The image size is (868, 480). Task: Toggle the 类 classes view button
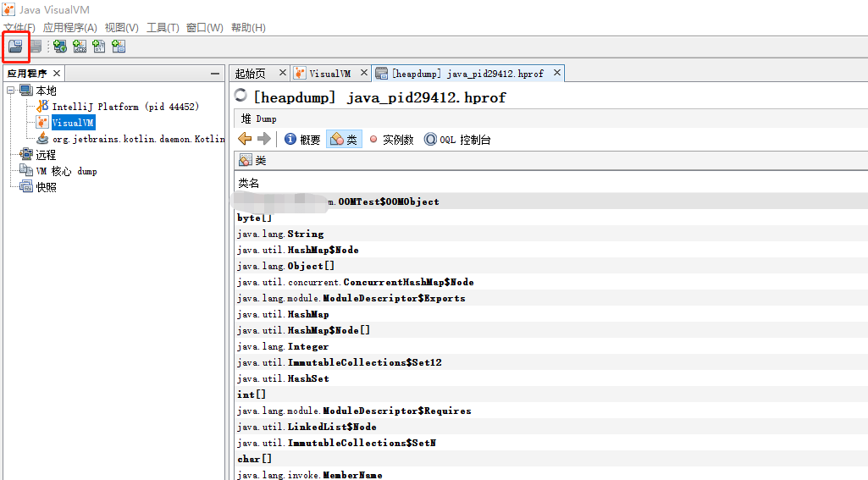[345, 140]
